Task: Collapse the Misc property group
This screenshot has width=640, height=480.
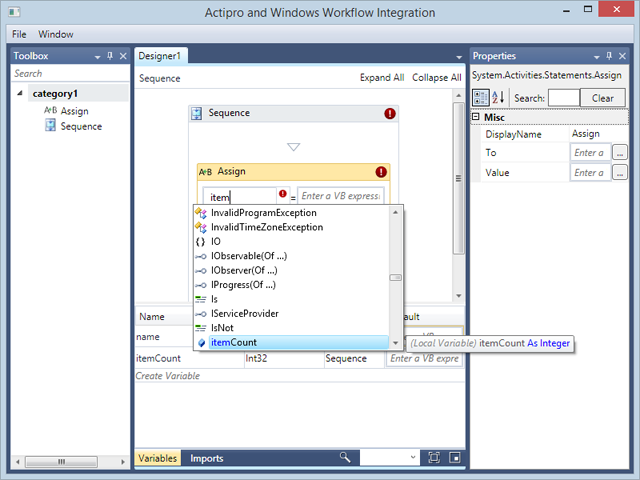Action: (476, 117)
